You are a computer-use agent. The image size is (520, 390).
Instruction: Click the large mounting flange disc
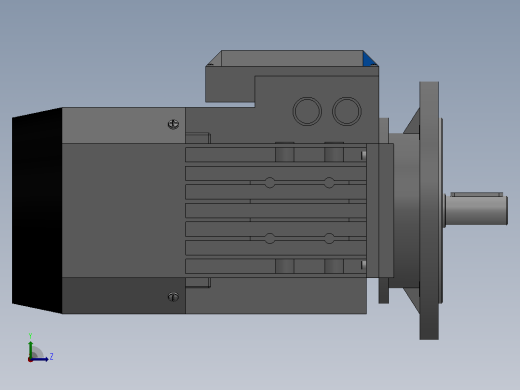click(429, 211)
